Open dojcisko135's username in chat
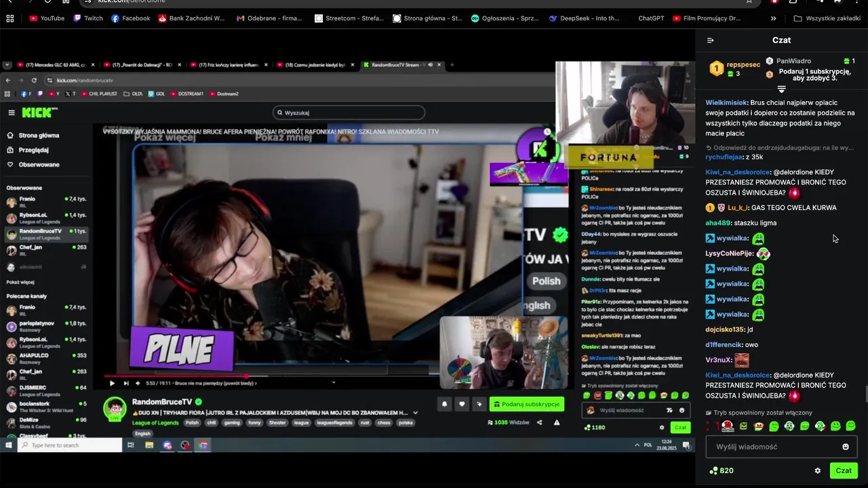The width and height of the screenshot is (868, 488). pyautogui.click(x=725, y=329)
